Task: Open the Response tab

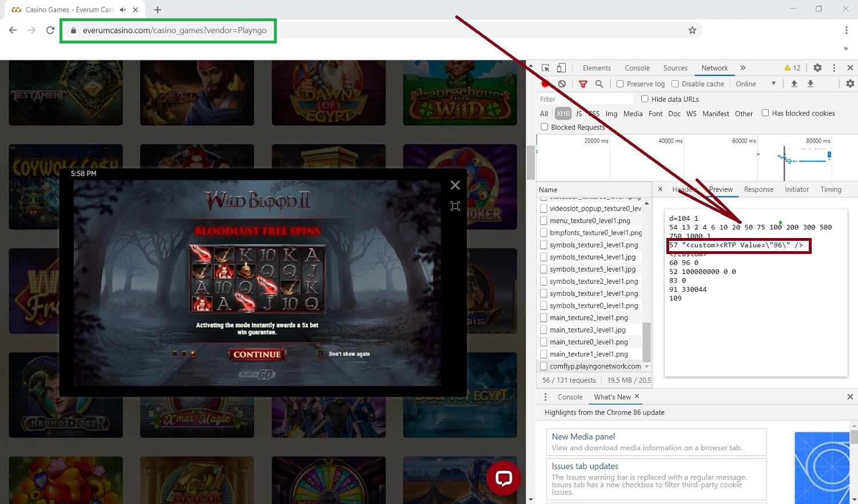Action: pyautogui.click(x=758, y=189)
